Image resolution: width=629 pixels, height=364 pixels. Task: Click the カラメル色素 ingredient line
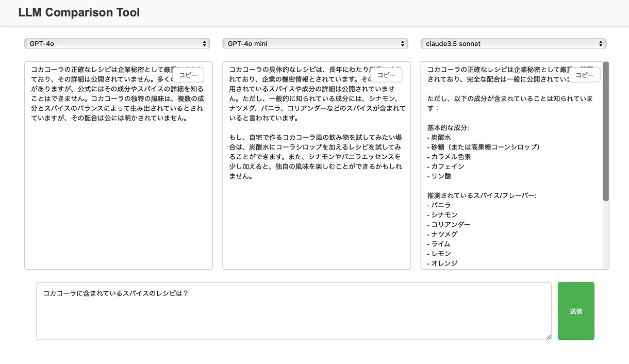pos(449,157)
